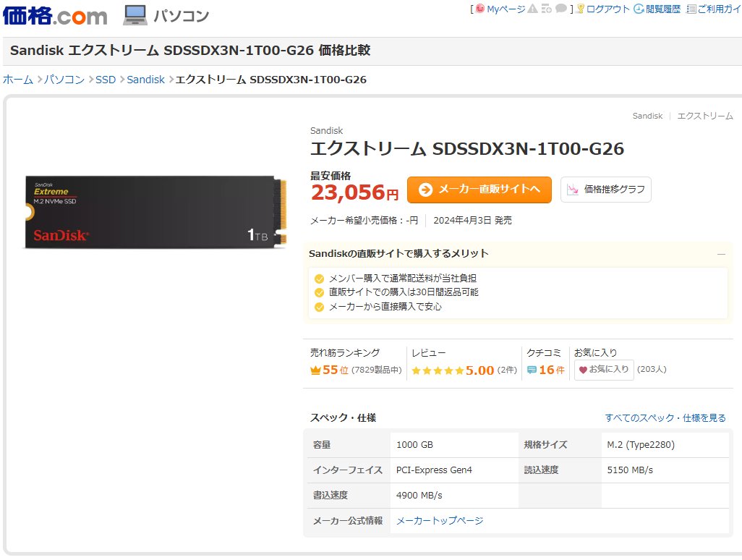Click the 2024年4月3日 発売 release date

click(x=472, y=221)
